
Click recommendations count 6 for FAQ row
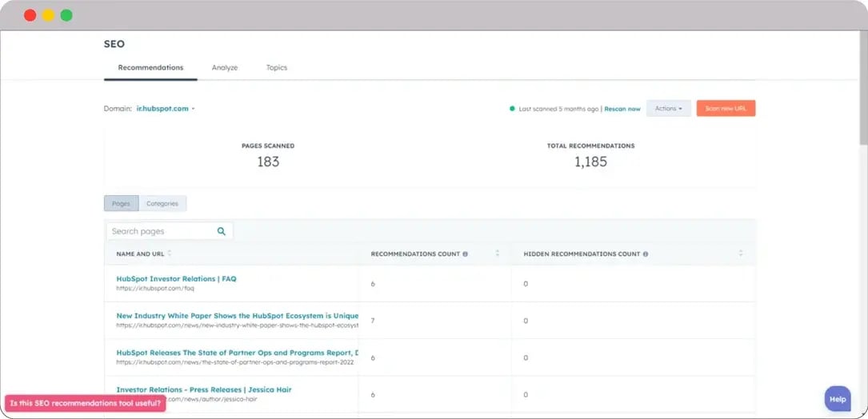pyautogui.click(x=373, y=284)
